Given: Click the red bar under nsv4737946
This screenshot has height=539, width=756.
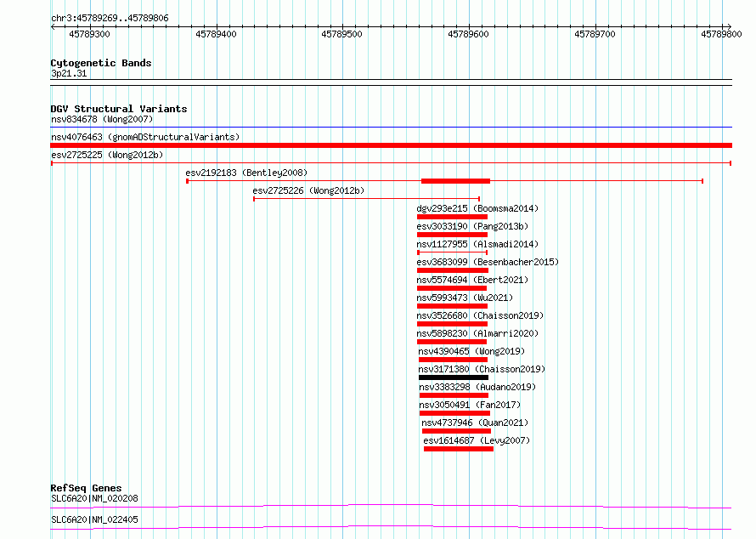Looking at the screenshot, I should 456,431.
